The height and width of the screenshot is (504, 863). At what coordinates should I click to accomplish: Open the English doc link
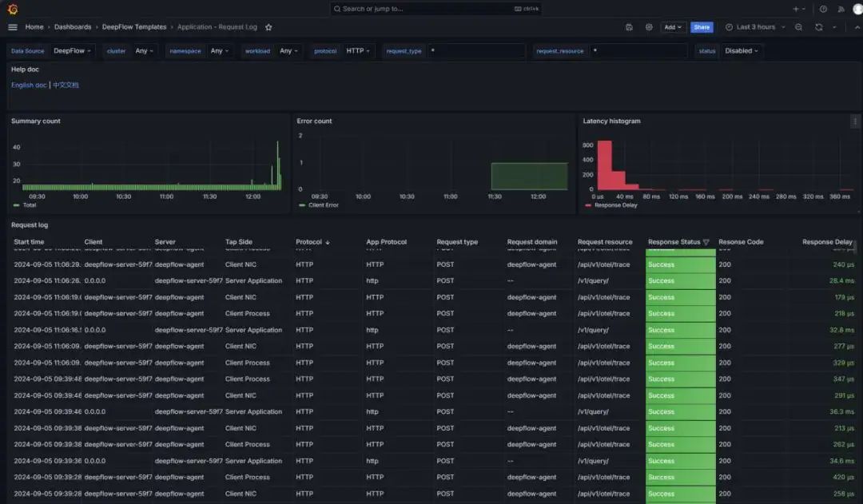[29, 85]
